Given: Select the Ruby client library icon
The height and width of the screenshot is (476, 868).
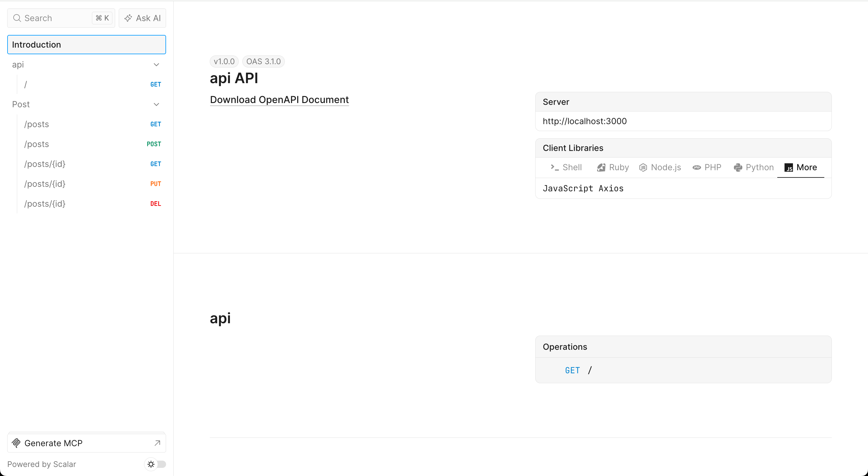Looking at the screenshot, I should 602,167.
